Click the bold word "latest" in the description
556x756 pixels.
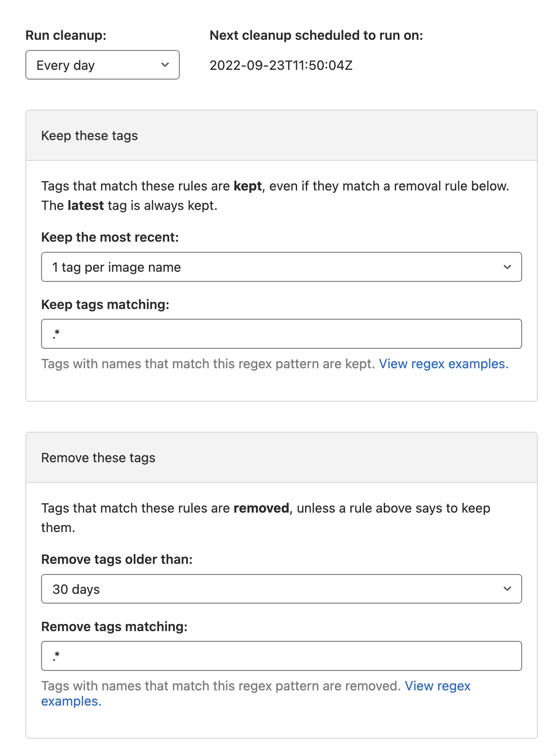85,206
